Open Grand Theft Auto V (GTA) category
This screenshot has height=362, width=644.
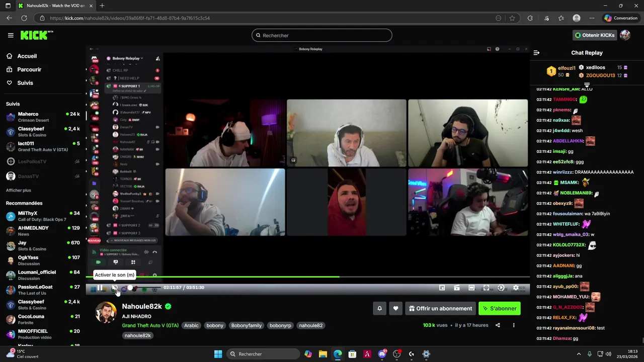point(150,325)
